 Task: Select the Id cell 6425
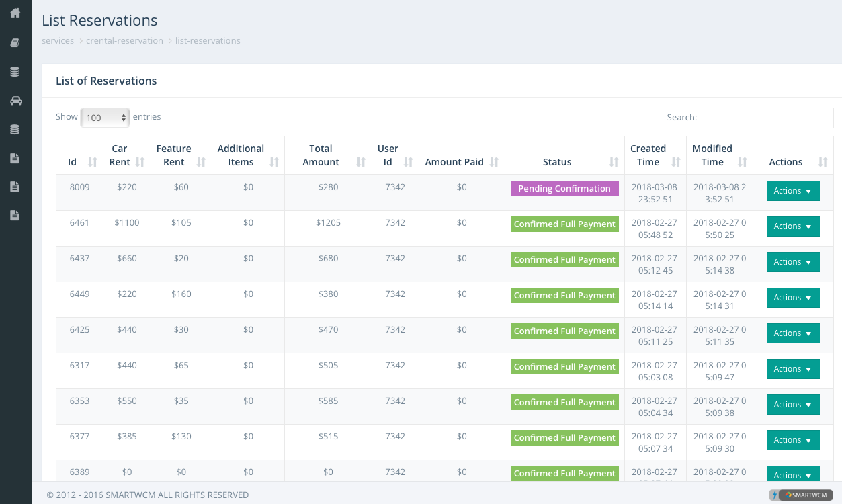(x=79, y=330)
